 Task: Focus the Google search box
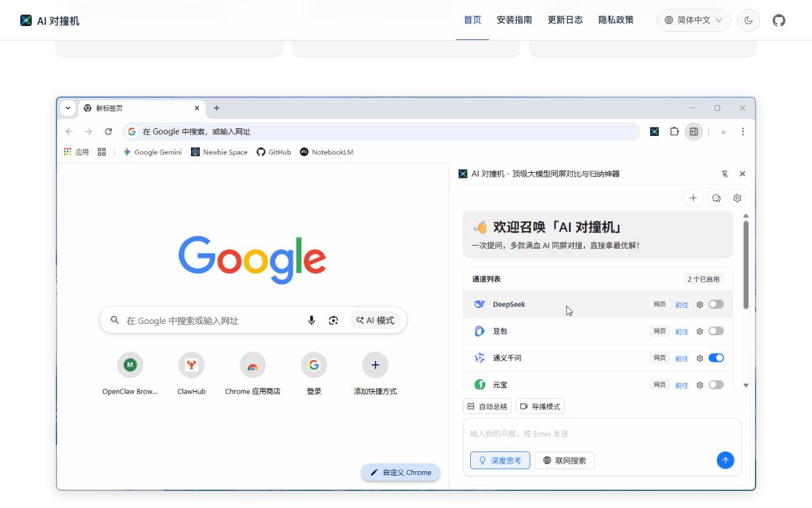click(x=253, y=321)
